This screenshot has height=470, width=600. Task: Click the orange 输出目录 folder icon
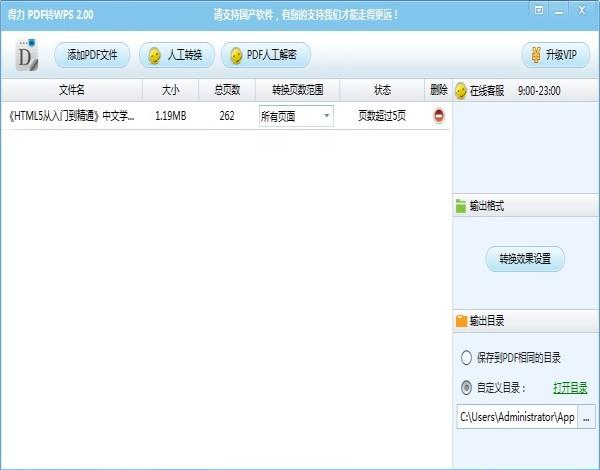pos(461,321)
